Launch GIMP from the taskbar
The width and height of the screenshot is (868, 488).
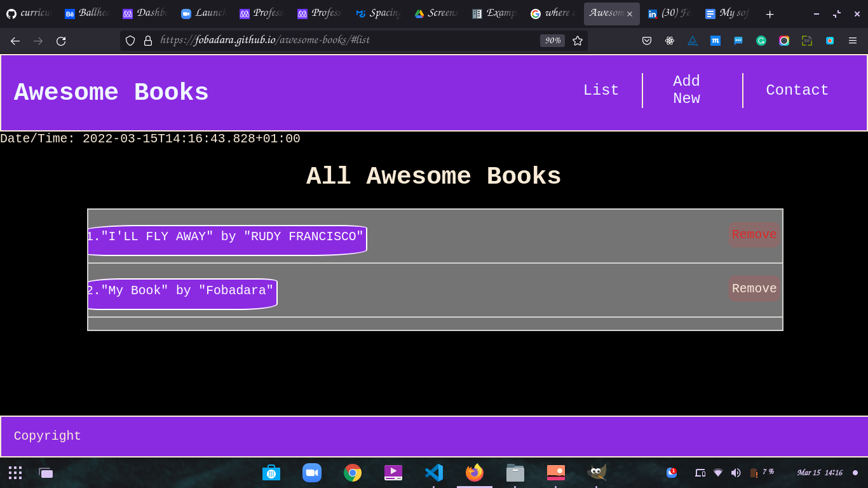(597, 473)
